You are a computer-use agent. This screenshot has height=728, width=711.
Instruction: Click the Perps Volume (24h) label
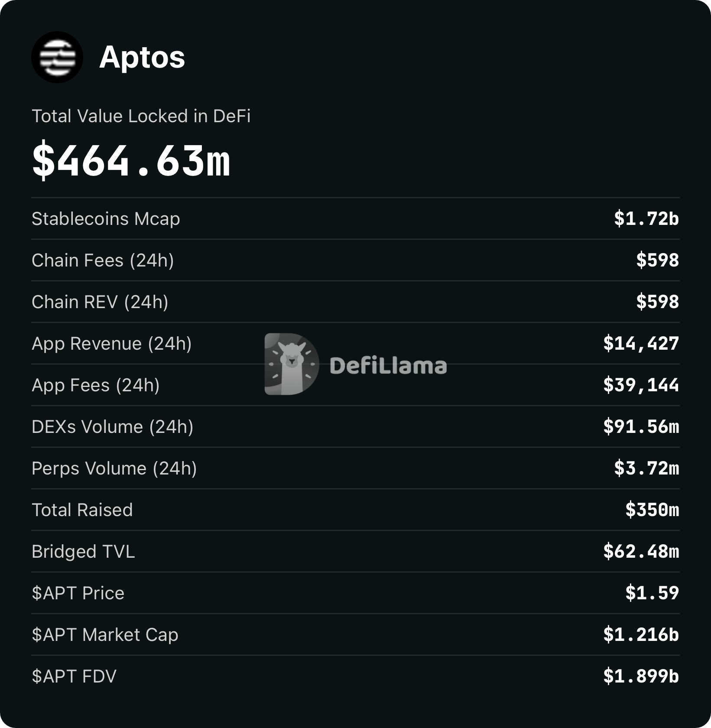pos(114,468)
